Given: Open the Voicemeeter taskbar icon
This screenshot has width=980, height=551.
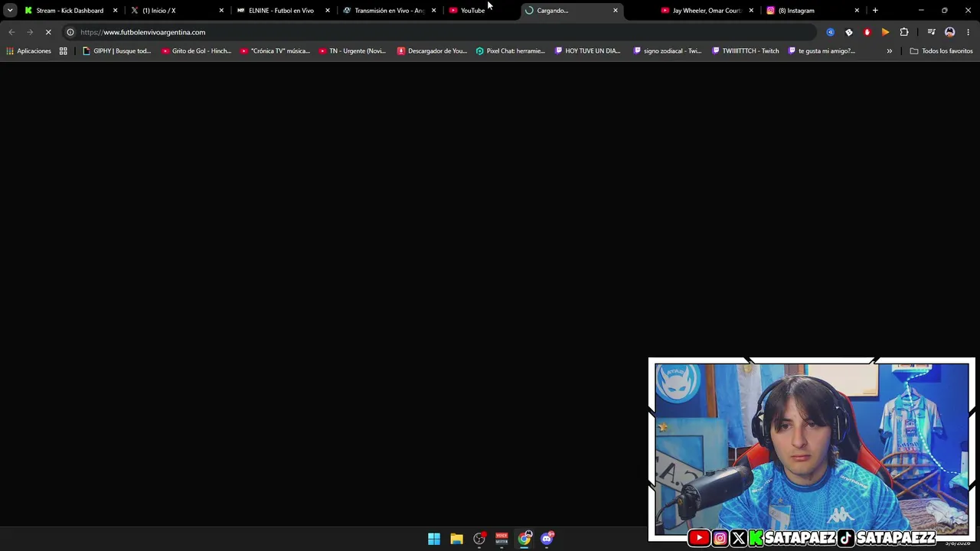Looking at the screenshot, I should (501, 539).
